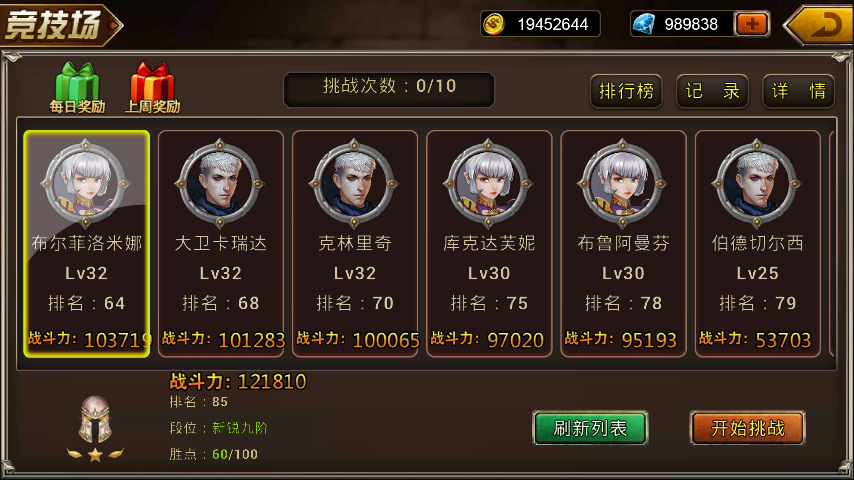Open the 排行榜 leaderboard
This screenshot has height=480, width=854.
pyautogui.click(x=626, y=91)
